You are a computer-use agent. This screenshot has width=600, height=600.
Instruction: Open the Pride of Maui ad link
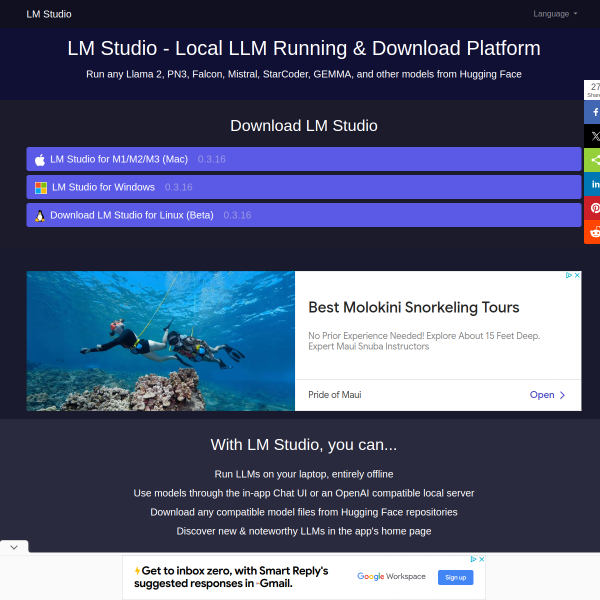pos(547,395)
